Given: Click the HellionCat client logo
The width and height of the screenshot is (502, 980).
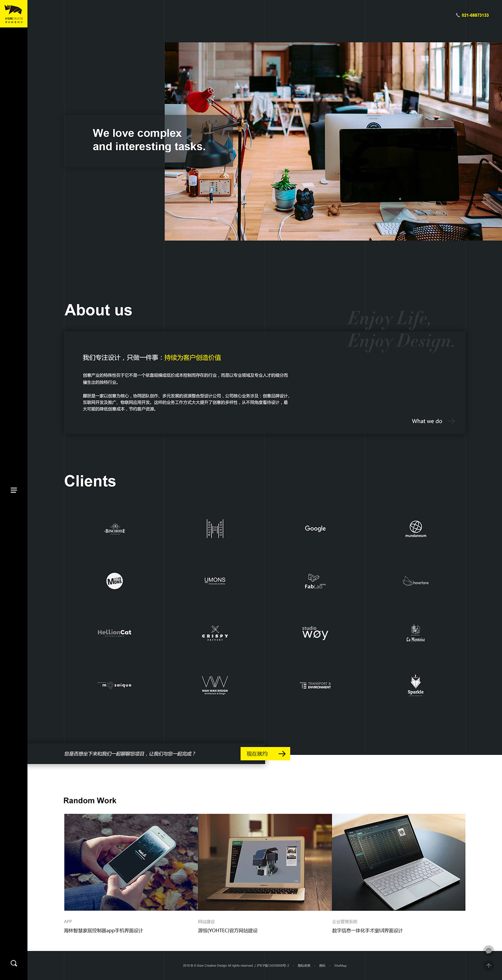Looking at the screenshot, I should 115,633.
